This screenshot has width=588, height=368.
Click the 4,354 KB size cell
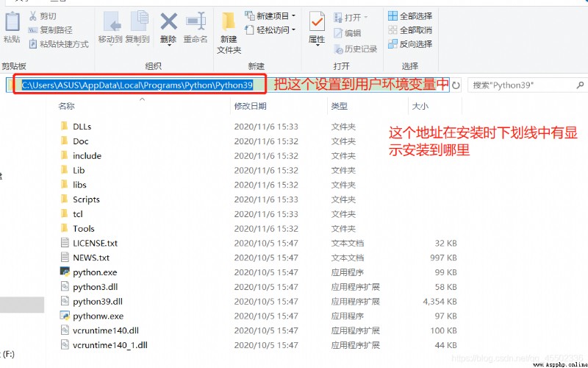(440, 302)
